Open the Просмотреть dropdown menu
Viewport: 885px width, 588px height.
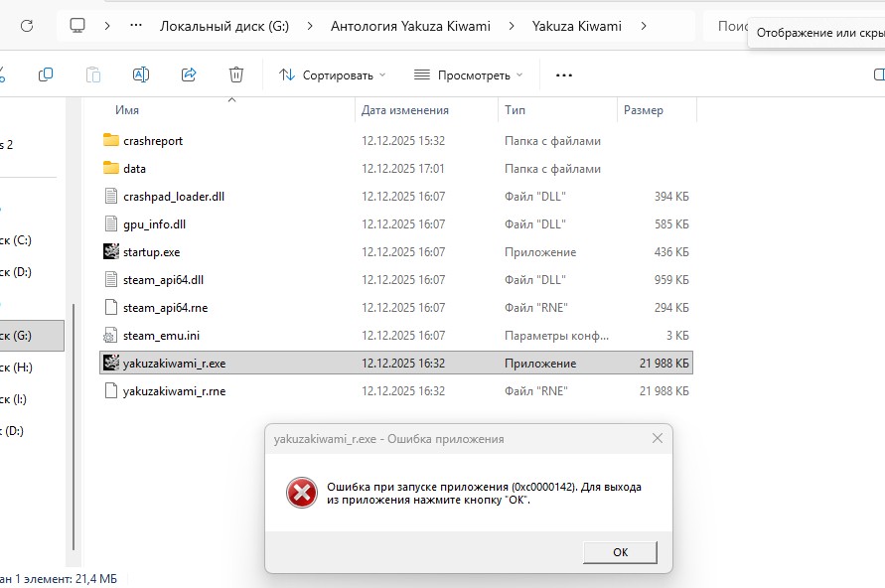467,74
